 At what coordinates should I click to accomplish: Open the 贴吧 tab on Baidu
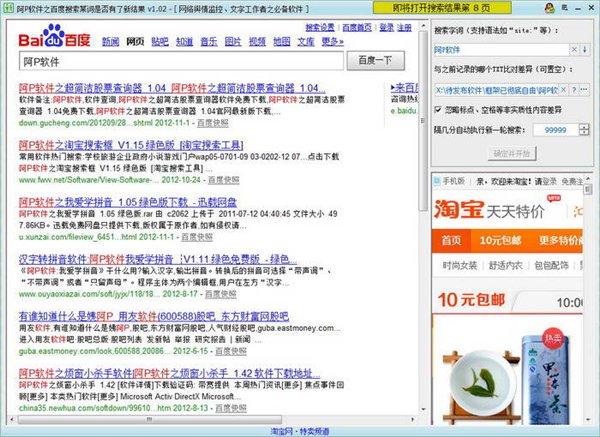(160, 41)
